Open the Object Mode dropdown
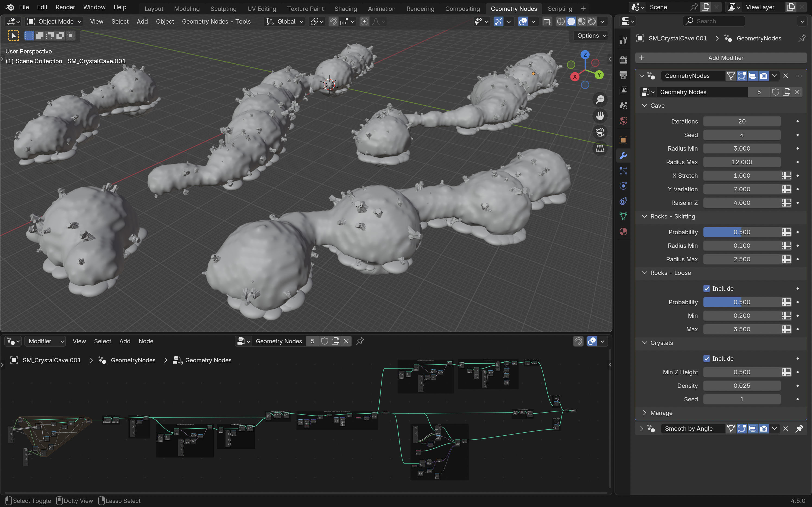The height and width of the screenshot is (507, 812). coord(55,22)
